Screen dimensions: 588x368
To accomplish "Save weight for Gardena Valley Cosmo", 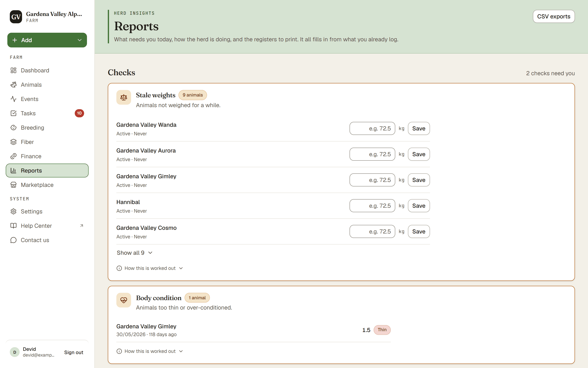I will (x=419, y=231).
